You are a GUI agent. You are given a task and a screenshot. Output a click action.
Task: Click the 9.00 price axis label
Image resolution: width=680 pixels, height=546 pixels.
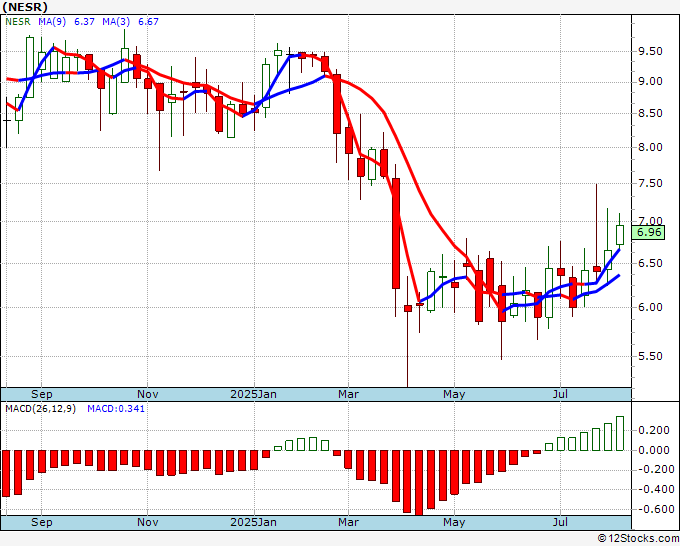coord(650,82)
